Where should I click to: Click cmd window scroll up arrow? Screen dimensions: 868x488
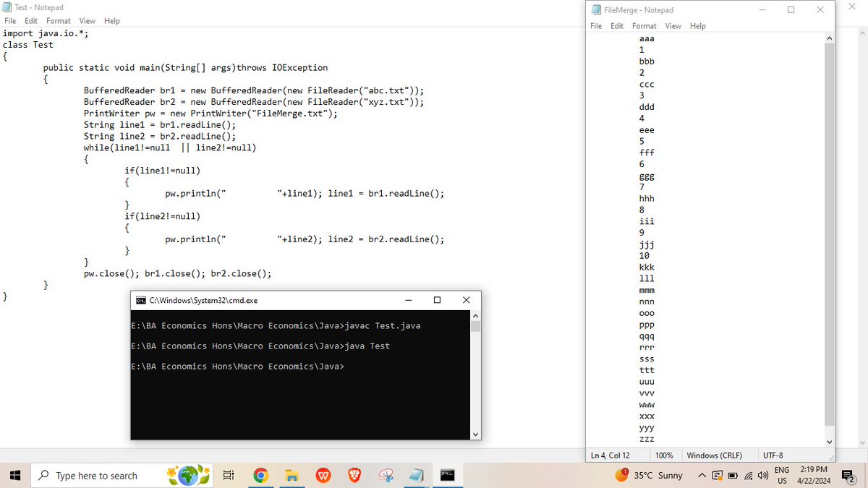click(x=475, y=316)
